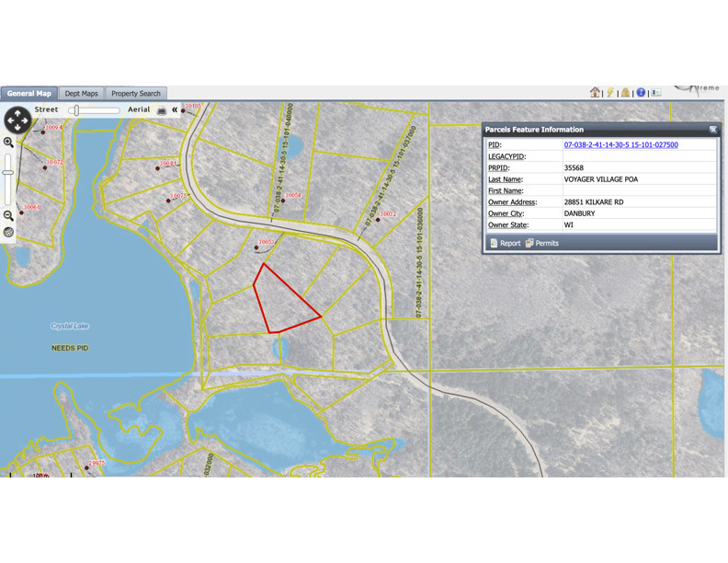
Task: Click the printer icon beside Aerial
Action: [162, 110]
